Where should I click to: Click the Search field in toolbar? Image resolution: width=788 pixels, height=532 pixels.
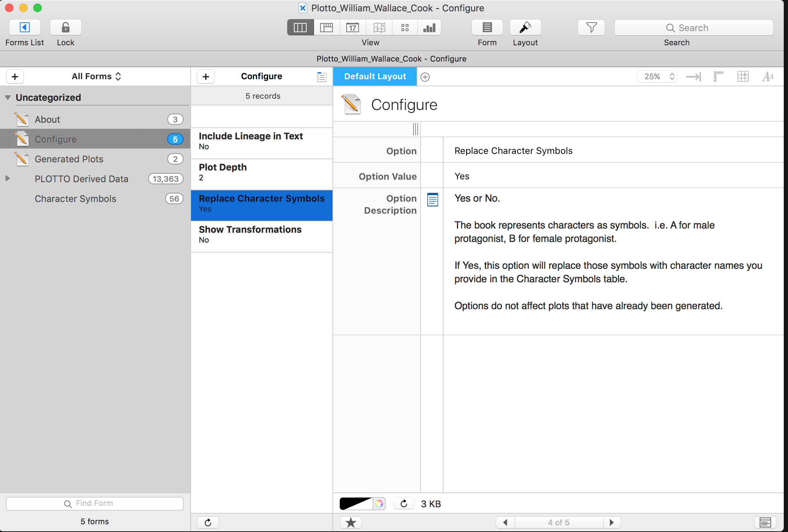click(x=694, y=28)
